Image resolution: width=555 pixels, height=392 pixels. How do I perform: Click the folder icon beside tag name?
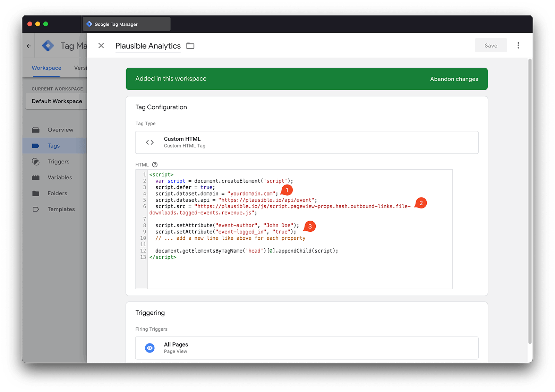(190, 46)
